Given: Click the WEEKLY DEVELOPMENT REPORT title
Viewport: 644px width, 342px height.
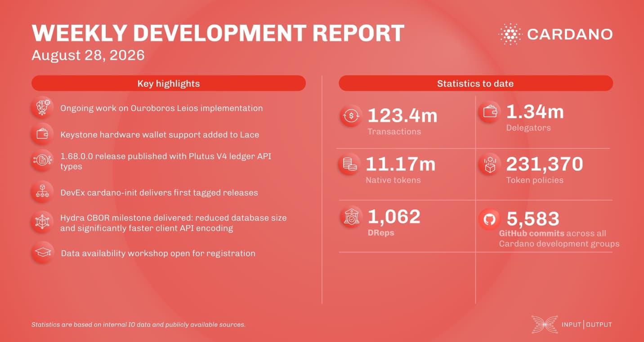Looking at the screenshot, I should pos(218,34).
